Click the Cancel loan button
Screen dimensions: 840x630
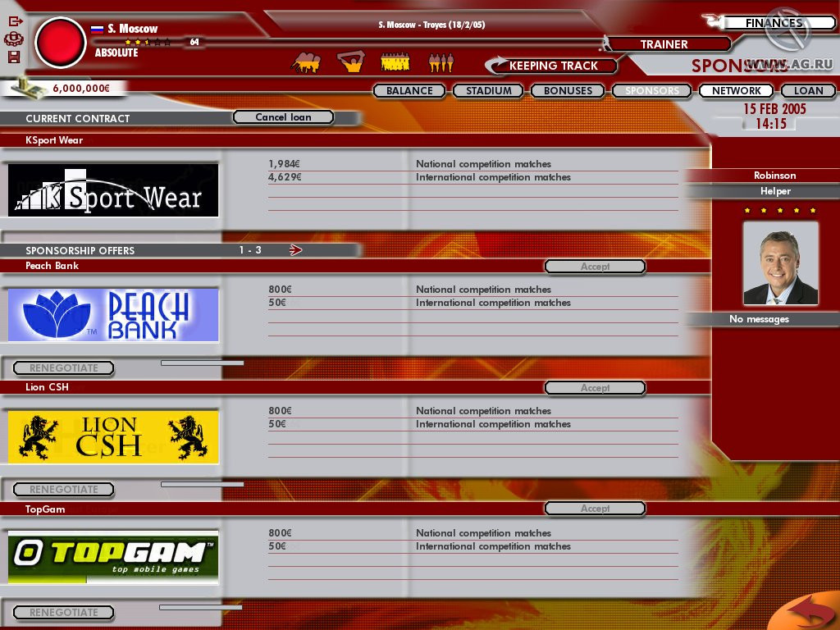coord(283,117)
